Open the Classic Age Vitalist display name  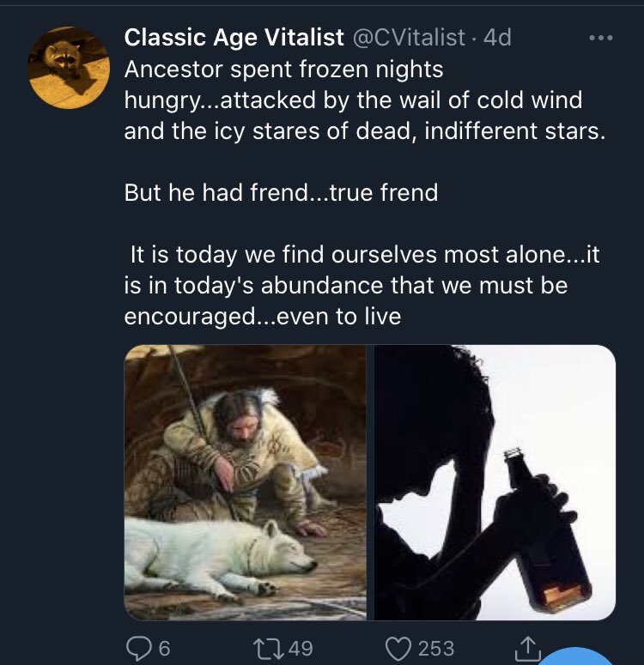click(x=234, y=37)
